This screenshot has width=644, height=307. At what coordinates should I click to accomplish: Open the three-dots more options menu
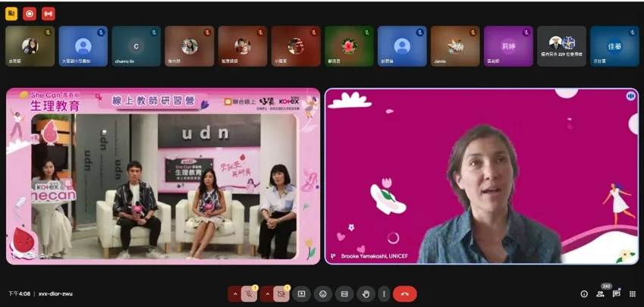(384, 294)
